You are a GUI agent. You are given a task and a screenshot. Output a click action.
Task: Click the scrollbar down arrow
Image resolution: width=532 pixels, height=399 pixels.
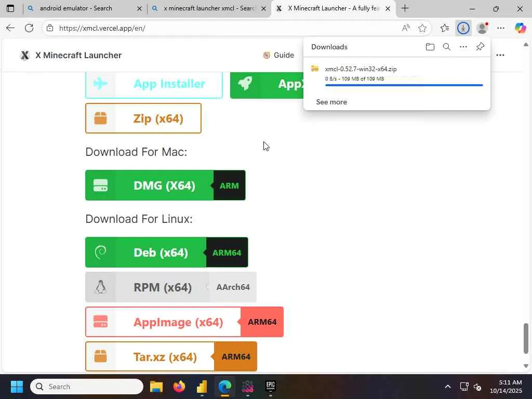pos(526,366)
